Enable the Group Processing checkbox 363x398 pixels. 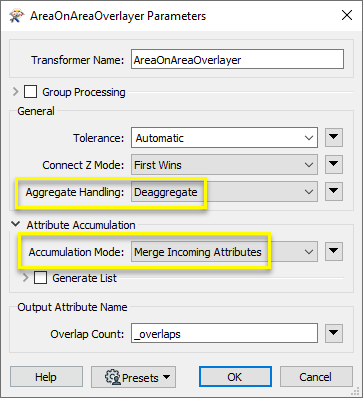click(30, 92)
